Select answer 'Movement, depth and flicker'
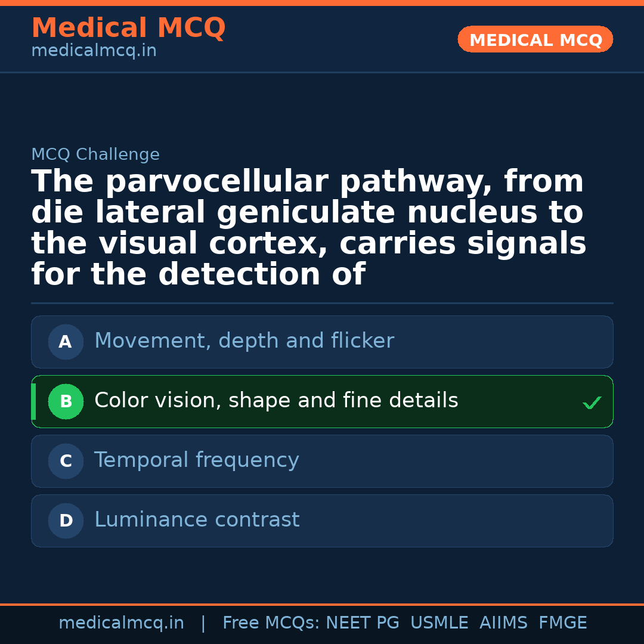644x644 pixels. coord(244,341)
